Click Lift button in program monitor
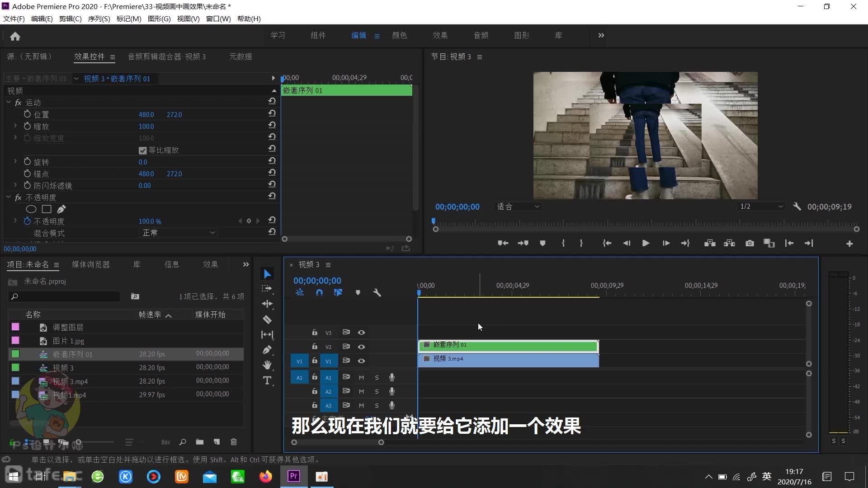 [710, 243]
